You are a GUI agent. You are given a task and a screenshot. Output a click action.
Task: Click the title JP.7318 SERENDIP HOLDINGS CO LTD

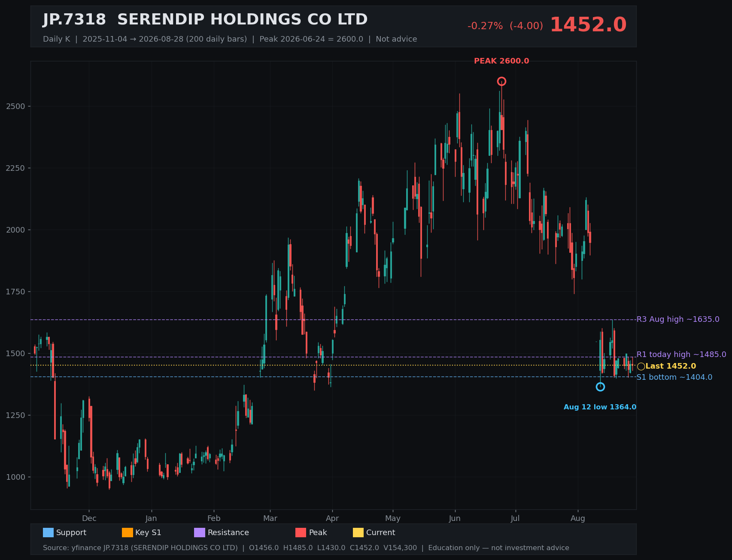point(205,20)
